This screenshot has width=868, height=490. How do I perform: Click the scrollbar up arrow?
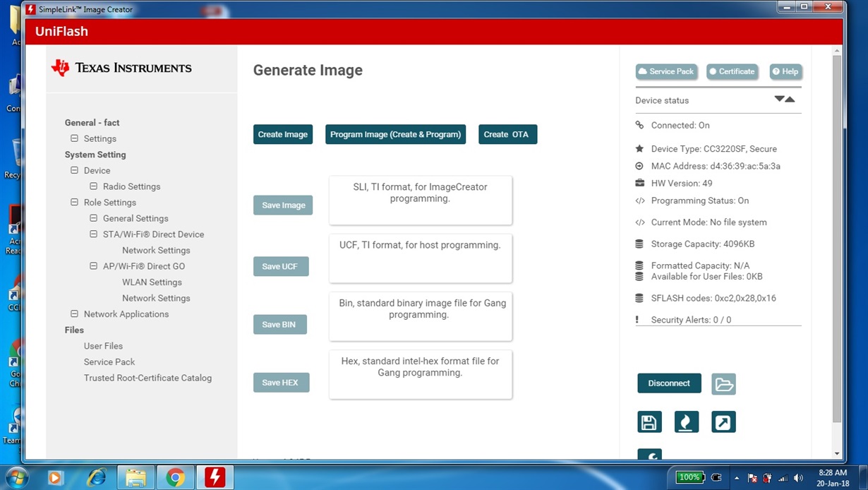(x=837, y=51)
